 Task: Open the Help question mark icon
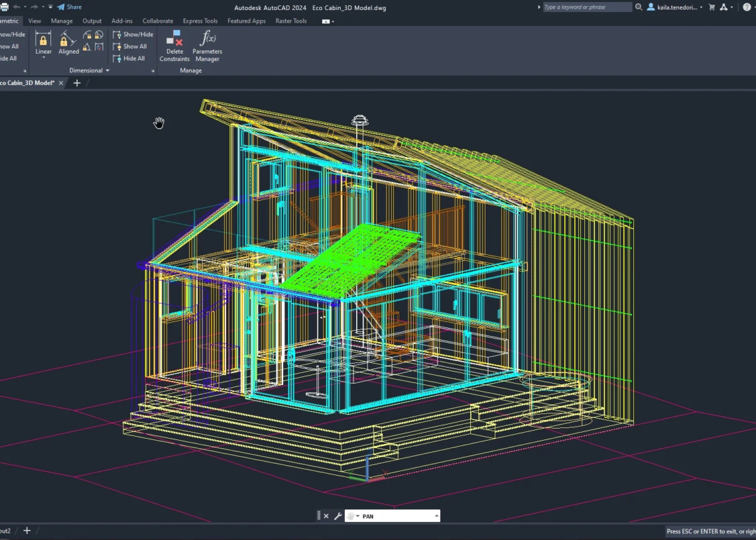click(746, 7)
